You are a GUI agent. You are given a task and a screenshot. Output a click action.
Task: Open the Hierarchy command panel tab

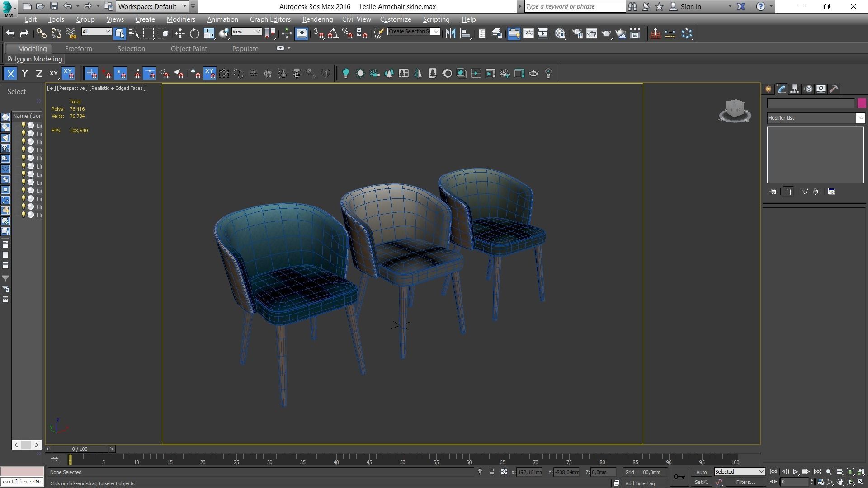point(794,89)
